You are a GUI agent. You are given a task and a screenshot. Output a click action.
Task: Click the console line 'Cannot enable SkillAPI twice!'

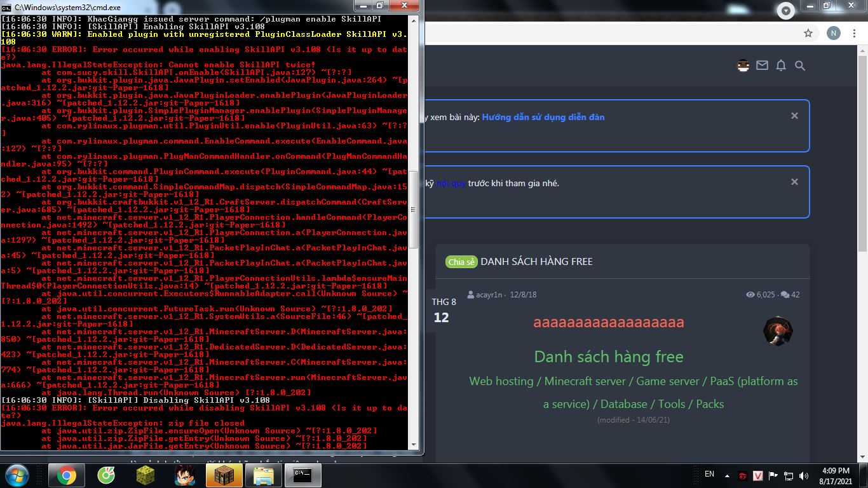tap(242, 65)
